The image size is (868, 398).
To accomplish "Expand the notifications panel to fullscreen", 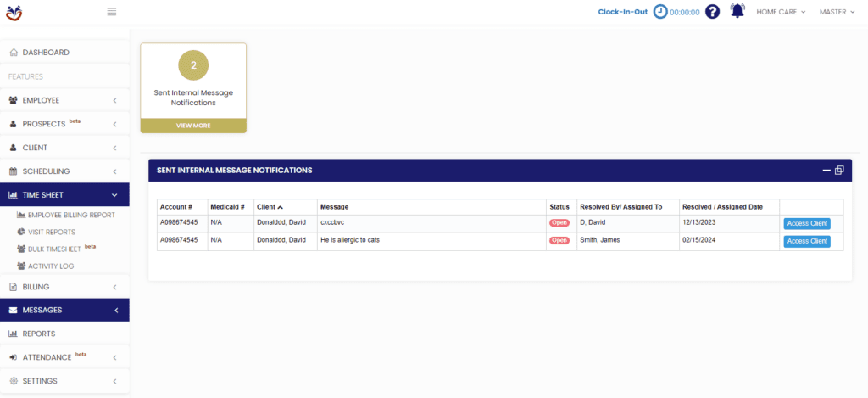I will click(839, 171).
